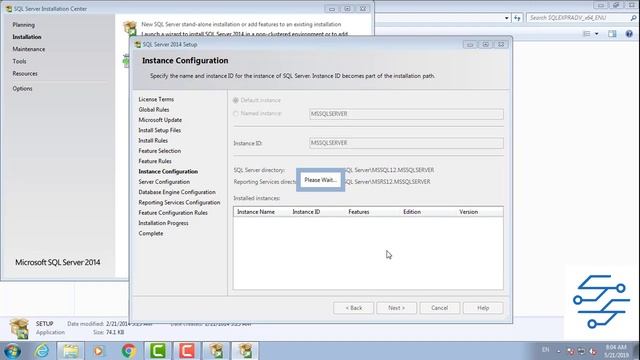Open Tools in Installation Center sidebar
The width and height of the screenshot is (640, 360).
(x=19, y=62)
